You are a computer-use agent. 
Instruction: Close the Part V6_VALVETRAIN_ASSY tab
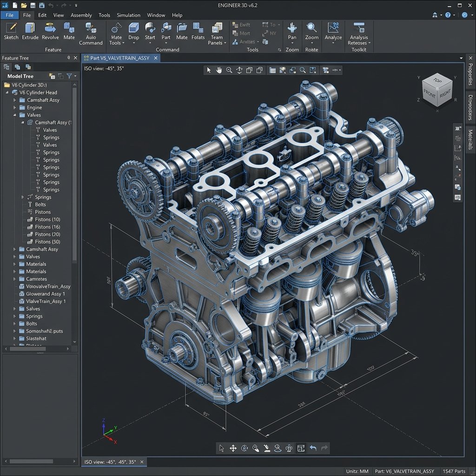coord(156,58)
